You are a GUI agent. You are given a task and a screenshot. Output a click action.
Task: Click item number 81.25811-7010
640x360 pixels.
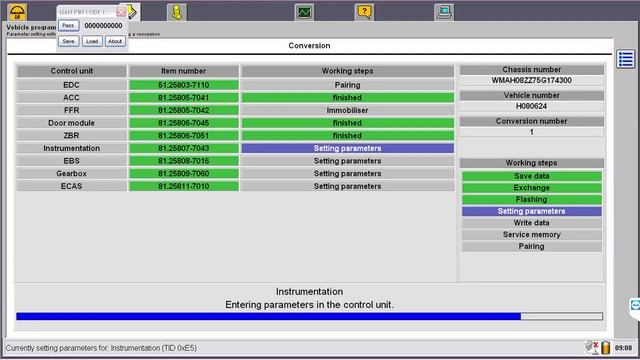tap(184, 186)
